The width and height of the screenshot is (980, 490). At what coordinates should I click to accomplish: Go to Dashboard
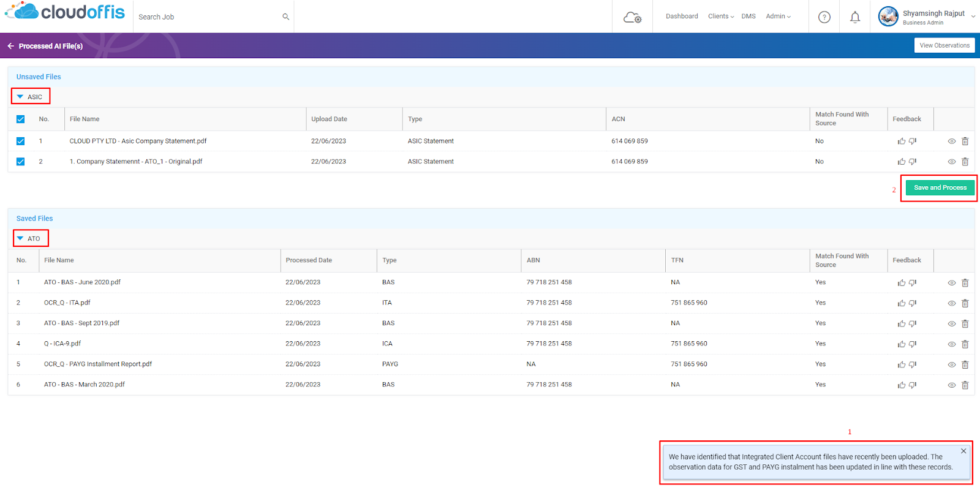coord(682,17)
